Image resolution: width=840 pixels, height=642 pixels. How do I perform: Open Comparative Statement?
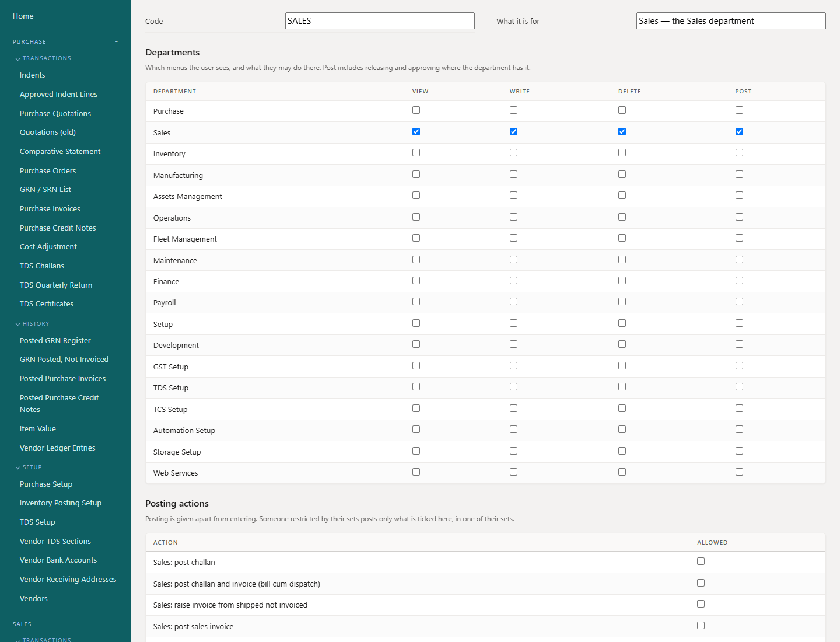(x=60, y=152)
